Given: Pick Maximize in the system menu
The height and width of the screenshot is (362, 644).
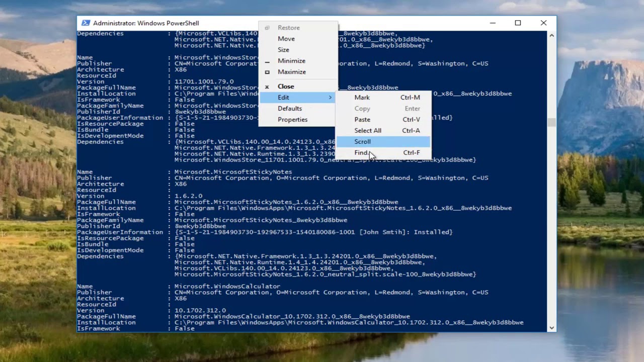Looking at the screenshot, I should pyautogui.click(x=298, y=72).
